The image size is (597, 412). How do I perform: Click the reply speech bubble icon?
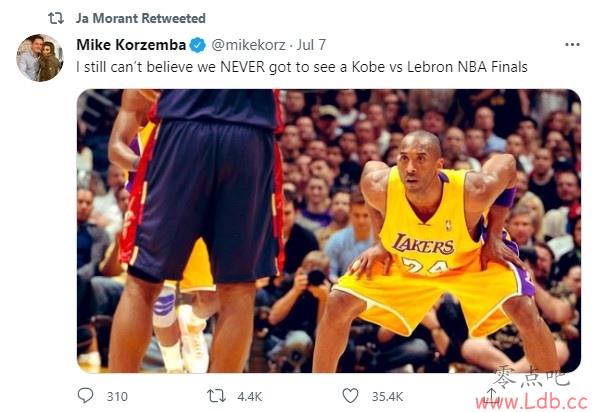coord(85,396)
